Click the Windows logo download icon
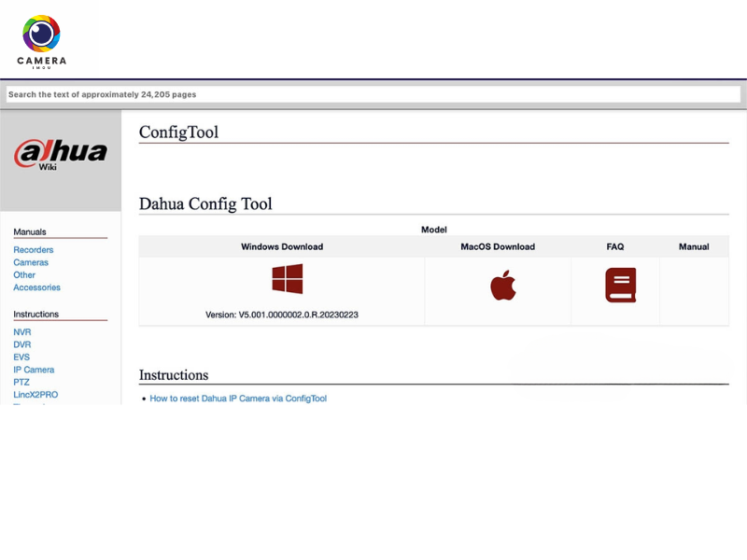The width and height of the screenshot is (747, 560). click(287, 279)
